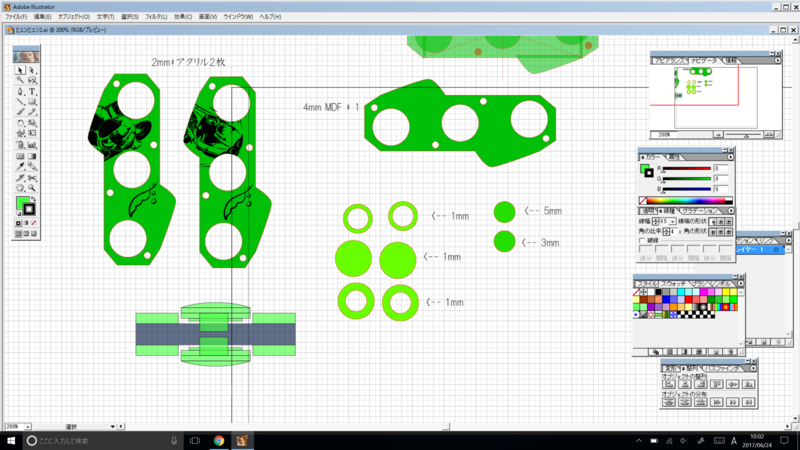Switch to full screen mode
The image size is (800, 450).
click(34, 234)
